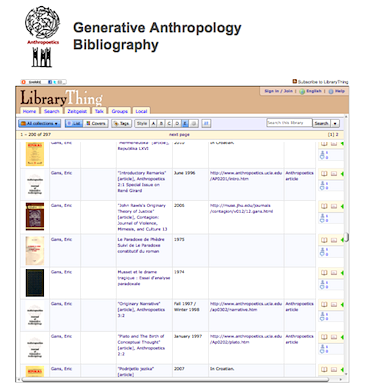Select display style C
This screenshot has height=388, width=366.
click(169, 123)
